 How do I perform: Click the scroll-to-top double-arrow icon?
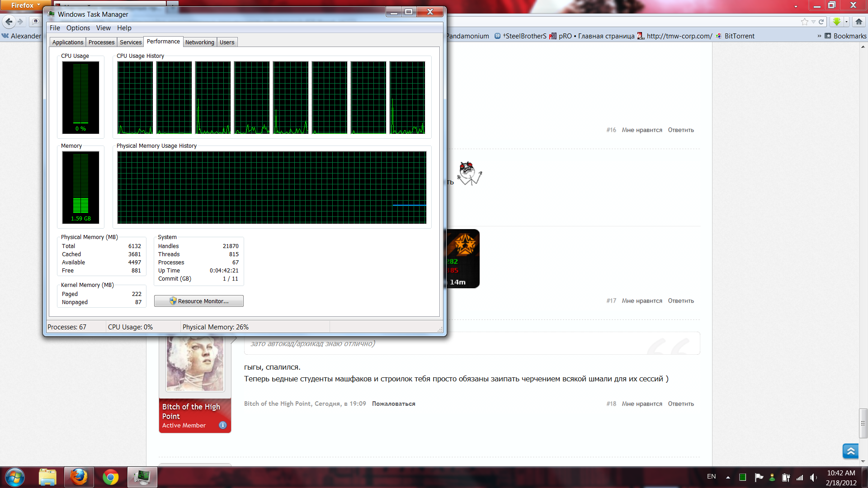coord(850,451)
